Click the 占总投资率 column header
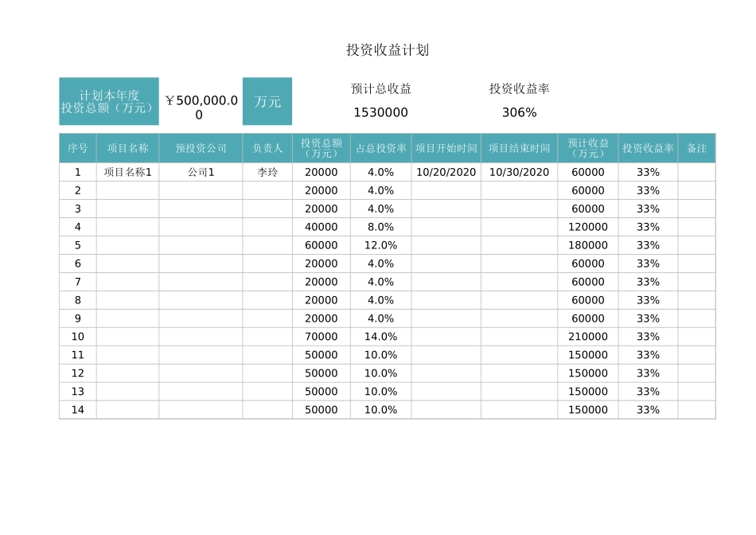The image size is (756, 535). tap(381, 148)
